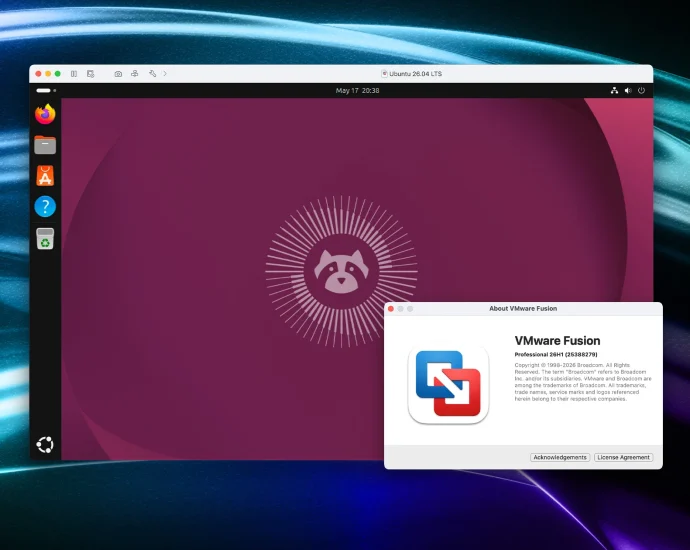Viewport: 690px width, 550px height.
Task: Click the Broadcom copyright paragraph
Action: point(583,382)
